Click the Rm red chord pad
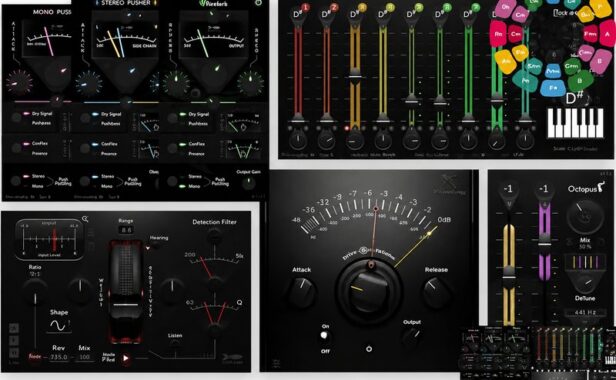Screen dimensions: 616x380 pyautogui.click(x=499, y=34)
